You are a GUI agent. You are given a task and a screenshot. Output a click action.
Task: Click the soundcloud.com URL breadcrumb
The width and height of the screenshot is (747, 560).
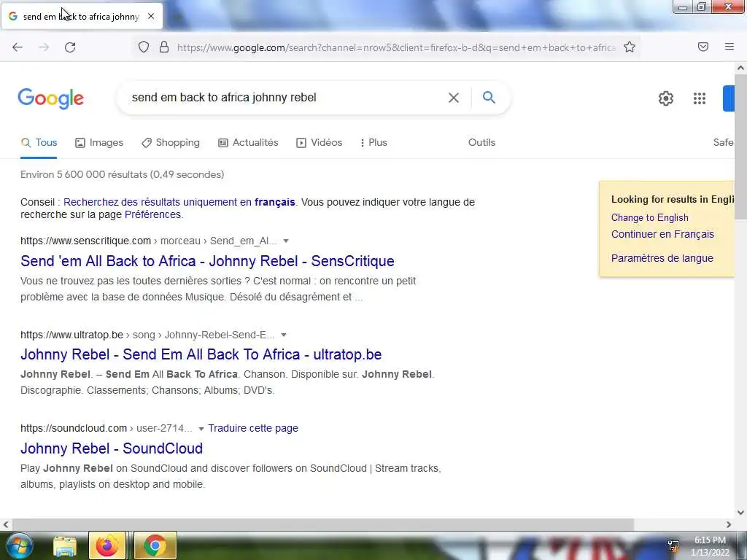tap(107, 428)
